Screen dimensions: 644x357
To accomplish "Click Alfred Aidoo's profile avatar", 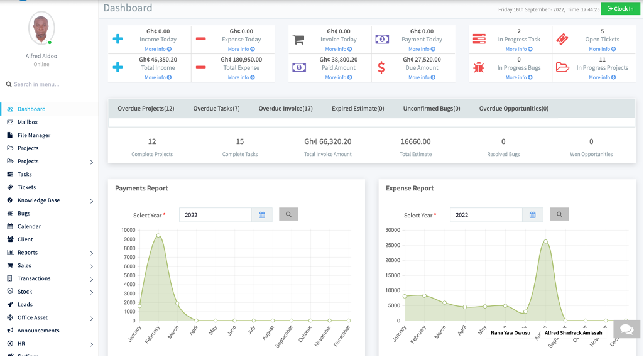I will point(41,28).
